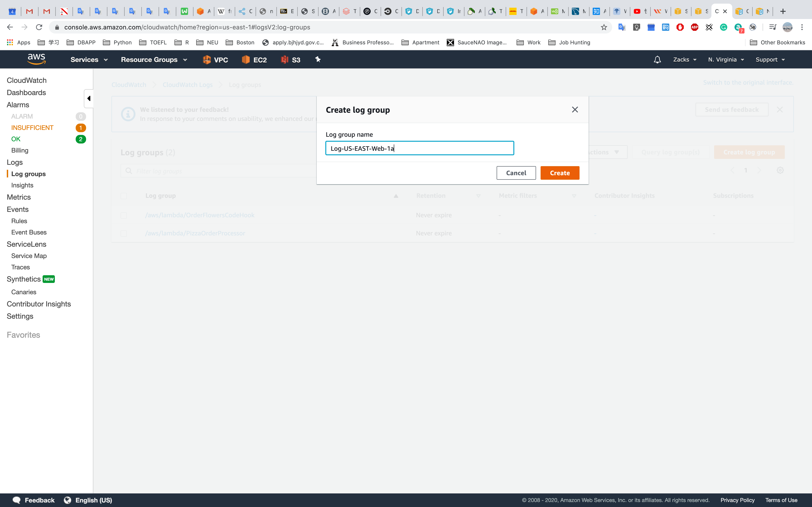Click the table preferences gear icon
This screenshot has height=507, width=812.
pyautogui.click(x=780, y=170)
